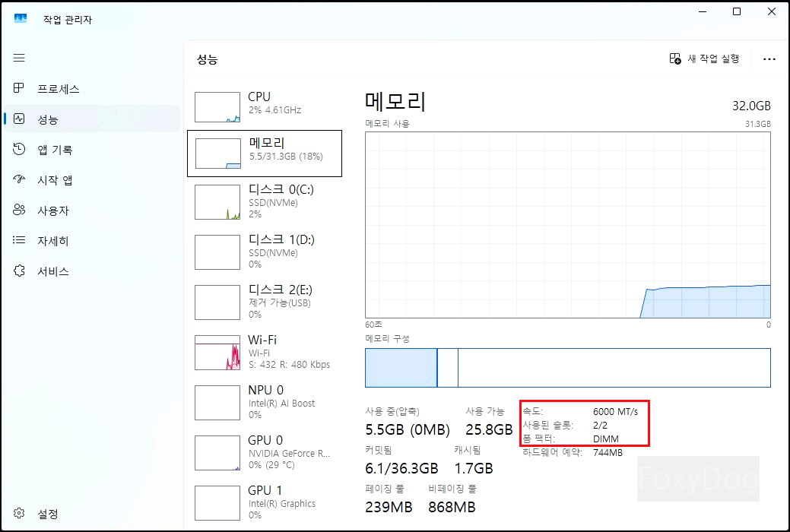This screenshot has height=532, width=790.
Task: Click the 6000 MT/s speed value
Action: 615,412
